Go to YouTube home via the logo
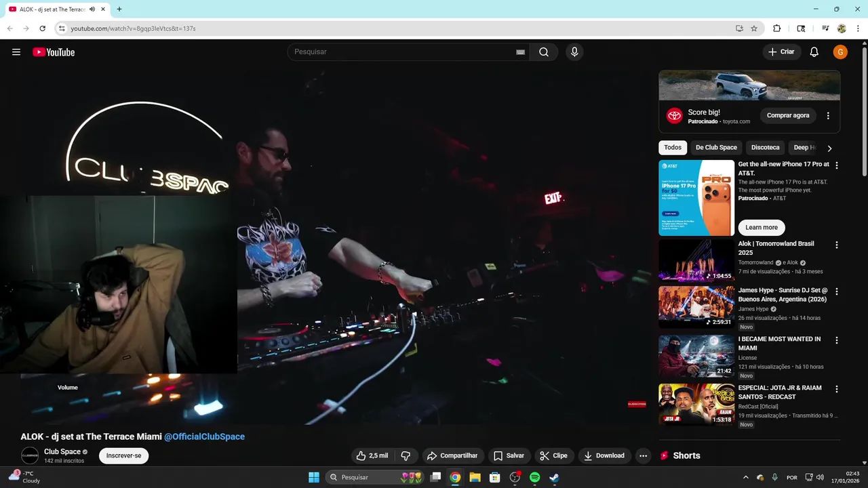Image resolution: width=868 pixels, height=488 pixels. coord(54,52)
